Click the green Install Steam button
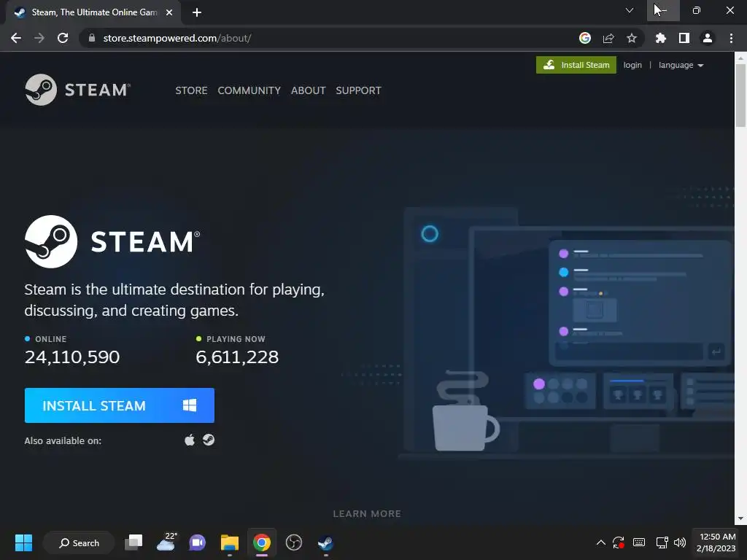 click(x=576, y=65)
